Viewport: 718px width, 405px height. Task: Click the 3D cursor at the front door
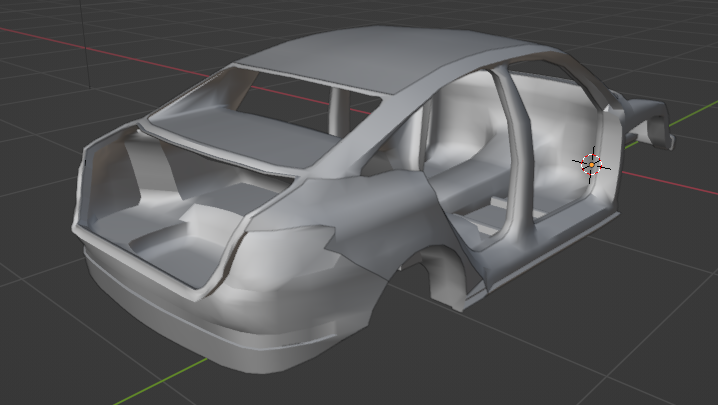[591, 164]
